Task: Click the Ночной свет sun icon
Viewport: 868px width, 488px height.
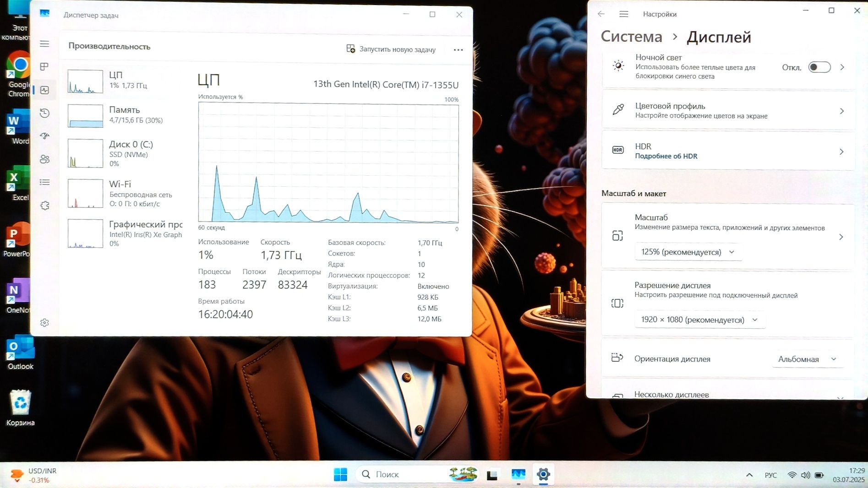Action: 618,65
